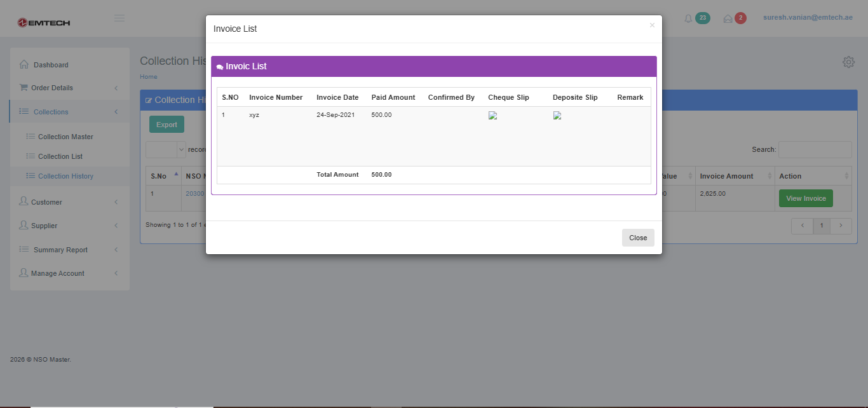The image size is (868, 408).
Task: Open the Dashboard sidebar item
Action: click(51, 65)
